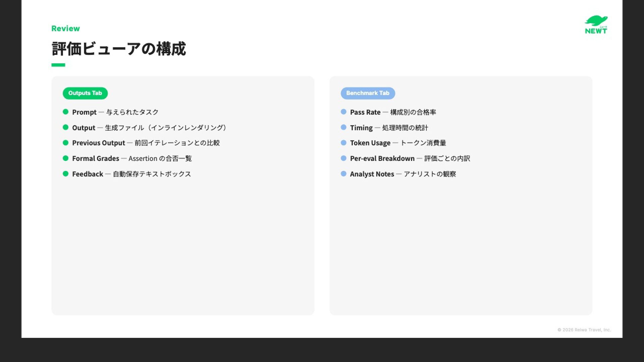
Task: Click the green bullet beside Formal Grades
Action: [66, 158]
